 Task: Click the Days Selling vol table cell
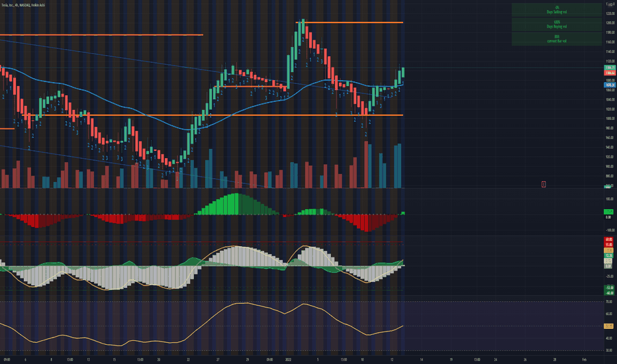pyautogui.click(x=557, y=10)
